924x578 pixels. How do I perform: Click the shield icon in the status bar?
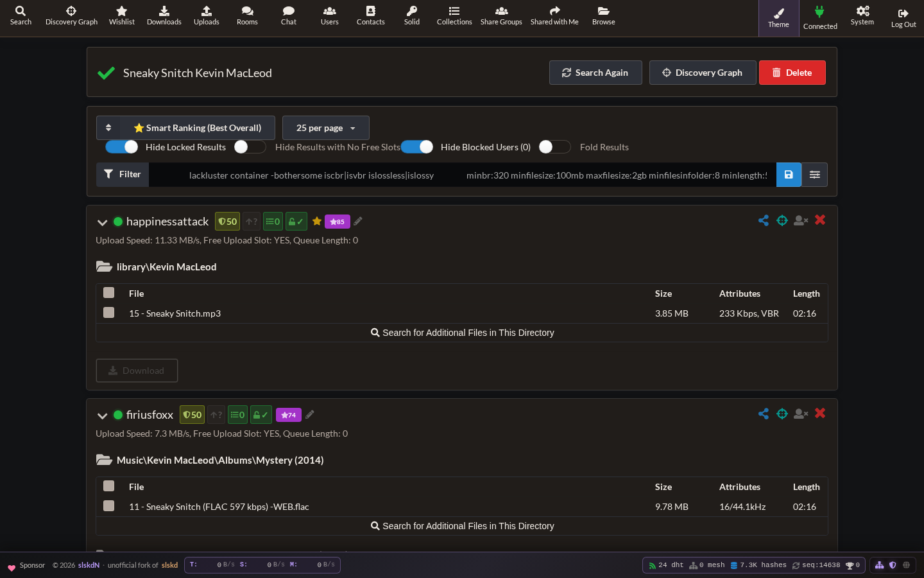coord(893,565)
